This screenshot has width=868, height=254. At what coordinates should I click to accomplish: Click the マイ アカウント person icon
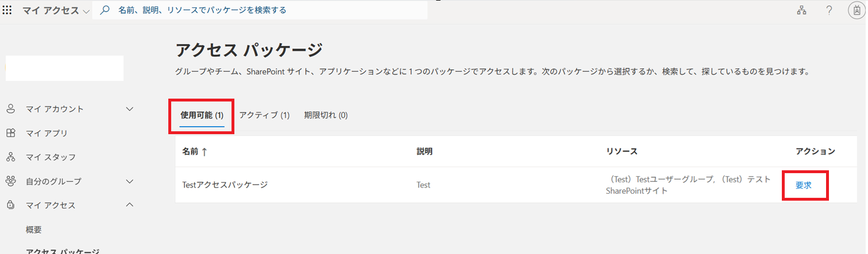tap(10, 109)
